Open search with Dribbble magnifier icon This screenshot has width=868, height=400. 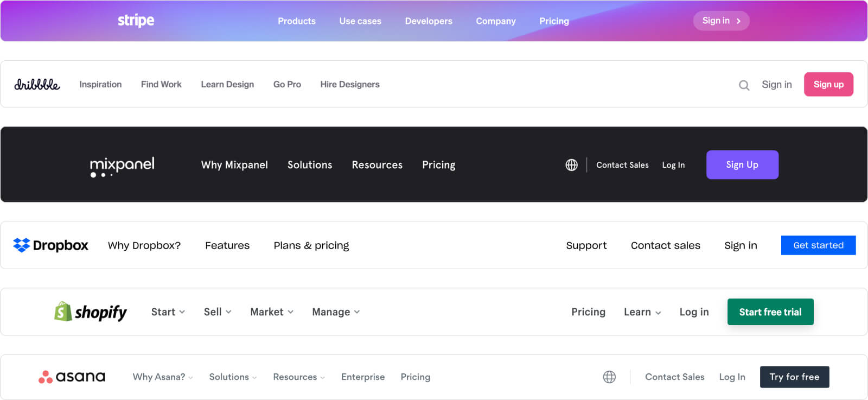coord(744,85)
